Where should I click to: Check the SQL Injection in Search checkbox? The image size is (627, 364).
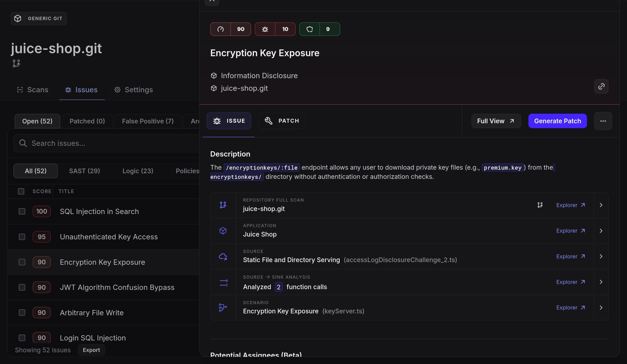[x=22, y=211]
